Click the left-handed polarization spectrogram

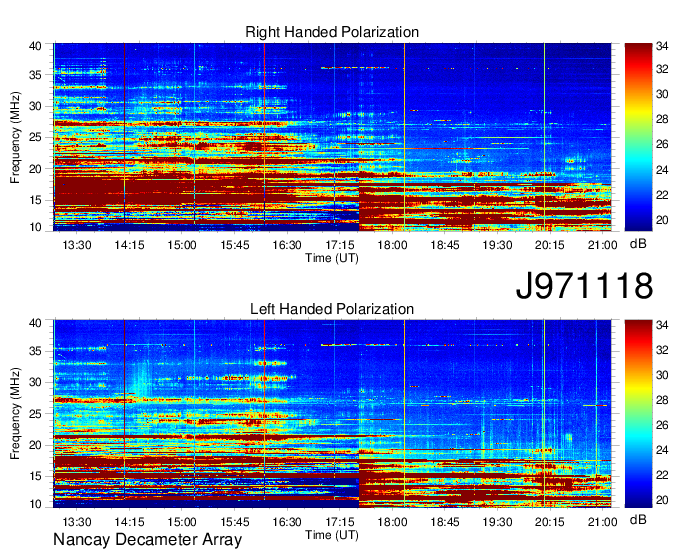coord(332,413)
